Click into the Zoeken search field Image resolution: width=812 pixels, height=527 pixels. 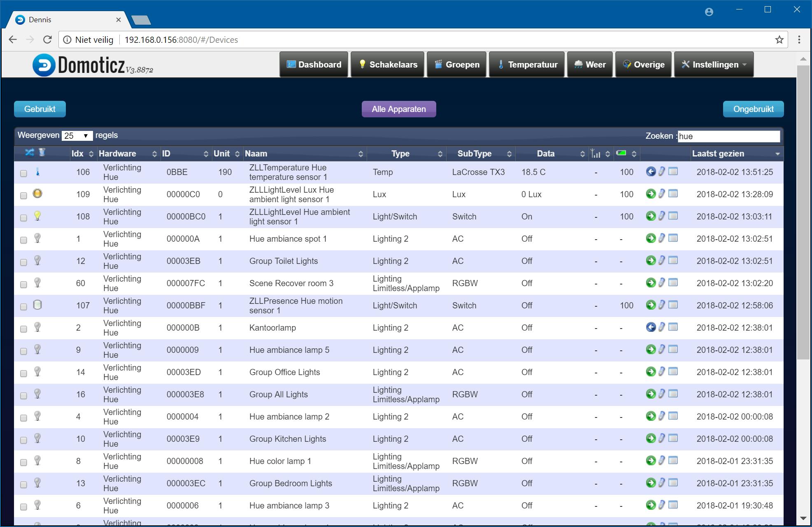[728, 136]
